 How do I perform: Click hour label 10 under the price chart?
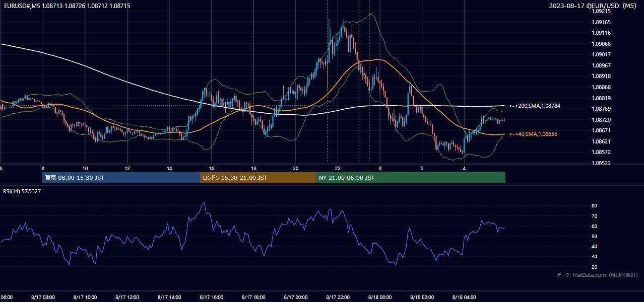coord(85,168)
